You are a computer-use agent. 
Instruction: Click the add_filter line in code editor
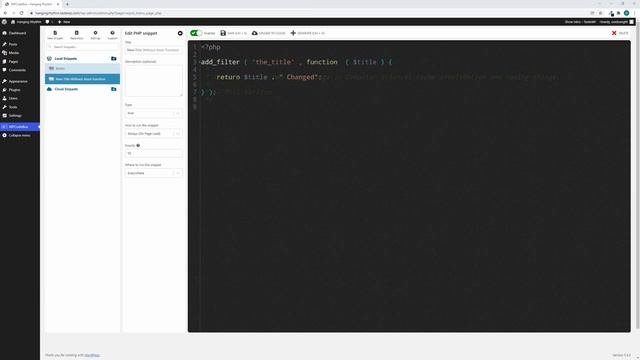pos(296,62)
